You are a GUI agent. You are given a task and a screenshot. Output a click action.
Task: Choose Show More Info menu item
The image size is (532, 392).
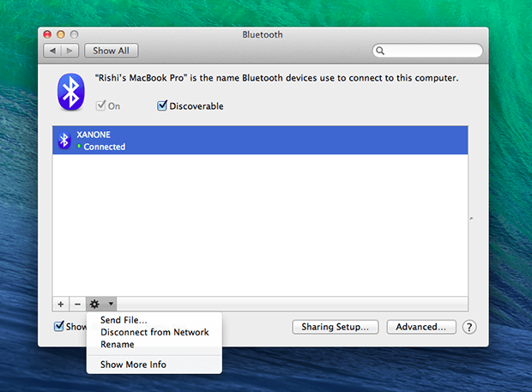pyautogui.click(x=133, y=365)
